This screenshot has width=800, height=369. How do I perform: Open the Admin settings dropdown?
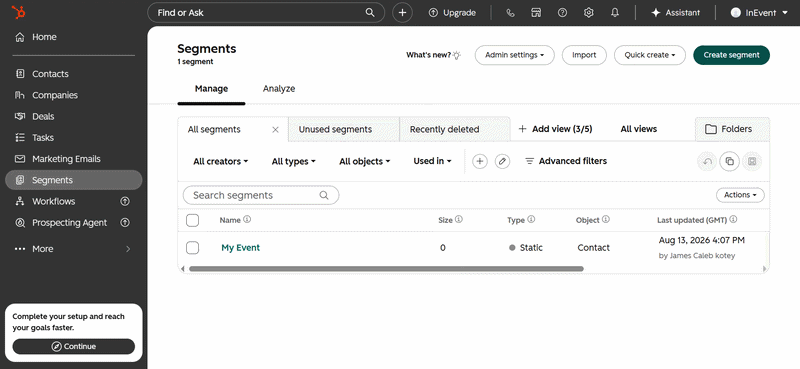[514, 55]
